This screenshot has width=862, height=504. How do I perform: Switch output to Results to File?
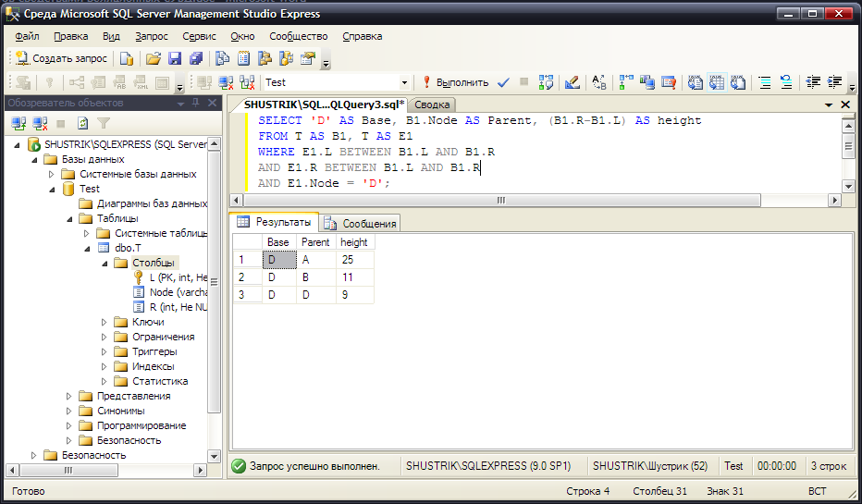click(738, 82)
